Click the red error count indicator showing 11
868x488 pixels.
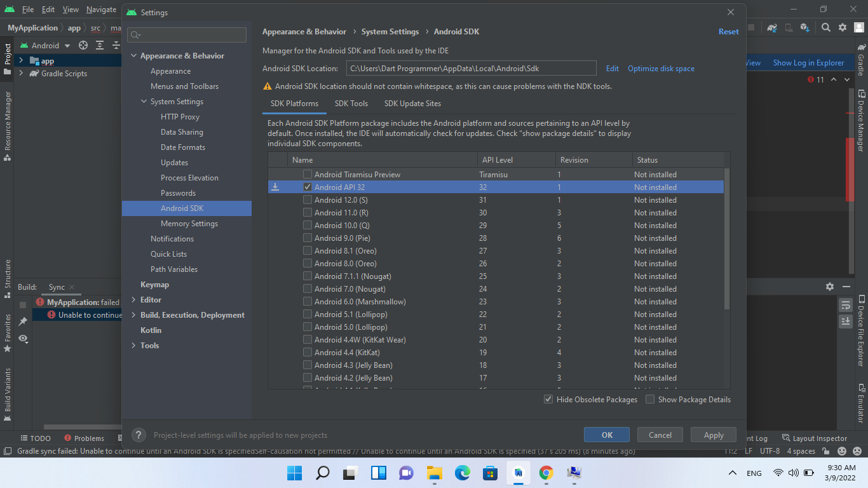click(816, 79)
